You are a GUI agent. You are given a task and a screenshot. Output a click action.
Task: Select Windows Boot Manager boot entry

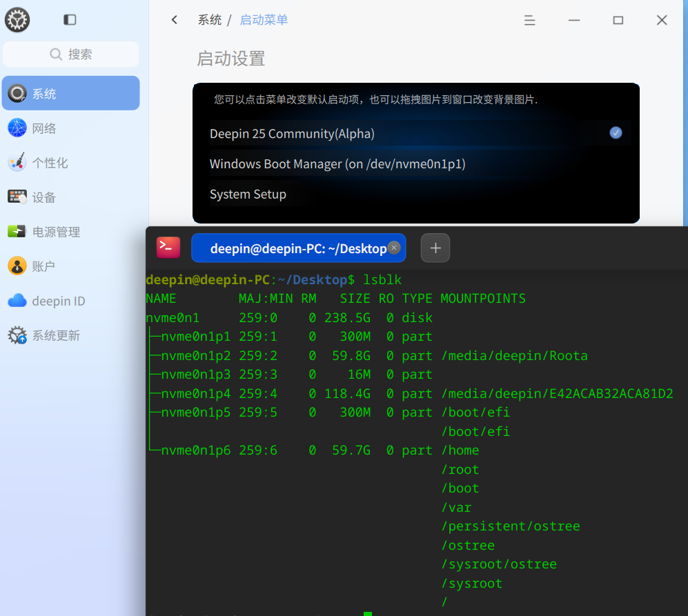pyautogui.click(x=420, y=163)
